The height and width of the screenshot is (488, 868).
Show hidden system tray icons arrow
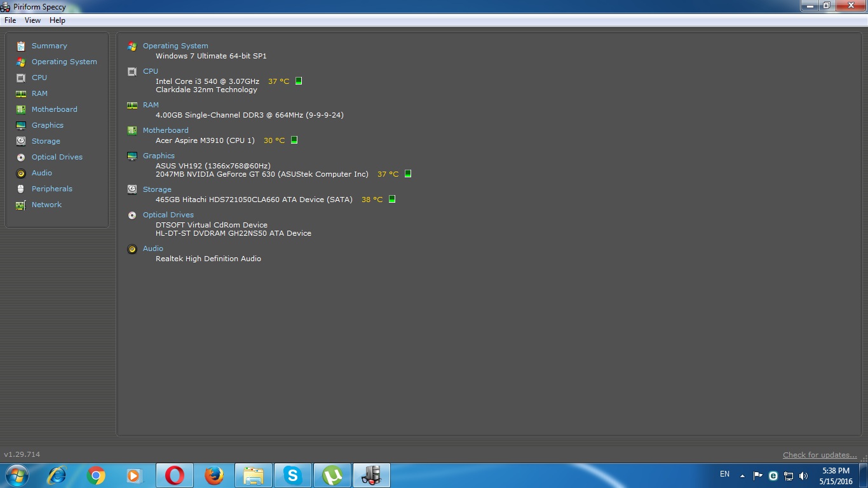pyautogui.click(x=742, y=475)
